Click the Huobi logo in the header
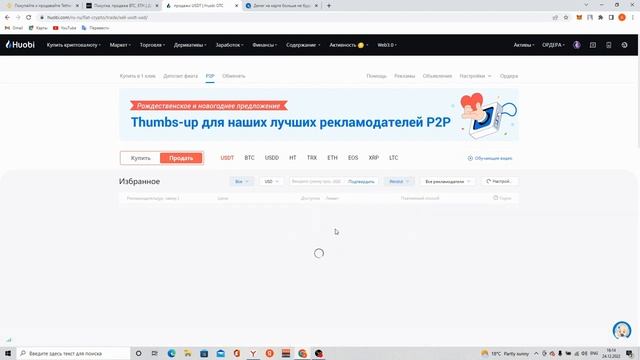 (20, 44)
